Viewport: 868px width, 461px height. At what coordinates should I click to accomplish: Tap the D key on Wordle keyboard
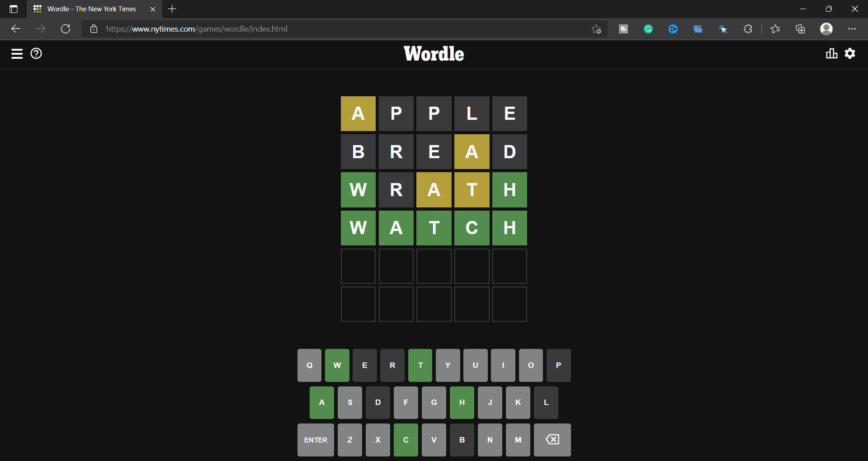(x=378, y=402)
